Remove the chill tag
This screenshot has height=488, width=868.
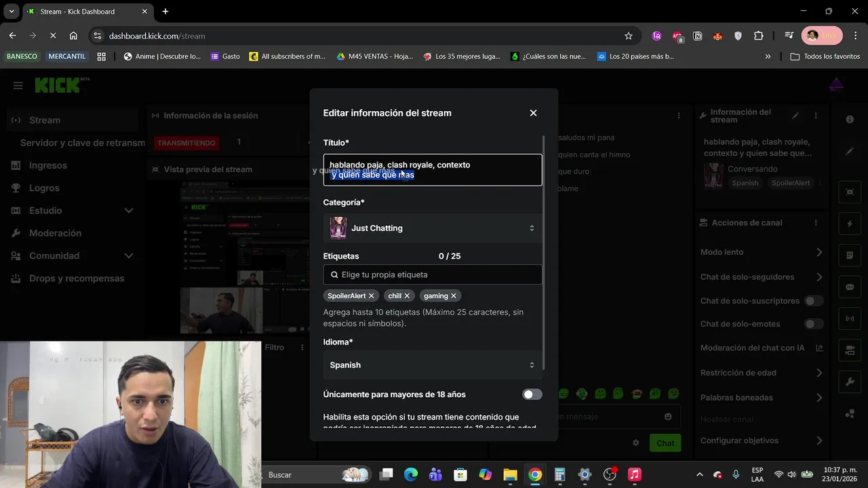tap(407, 296)
